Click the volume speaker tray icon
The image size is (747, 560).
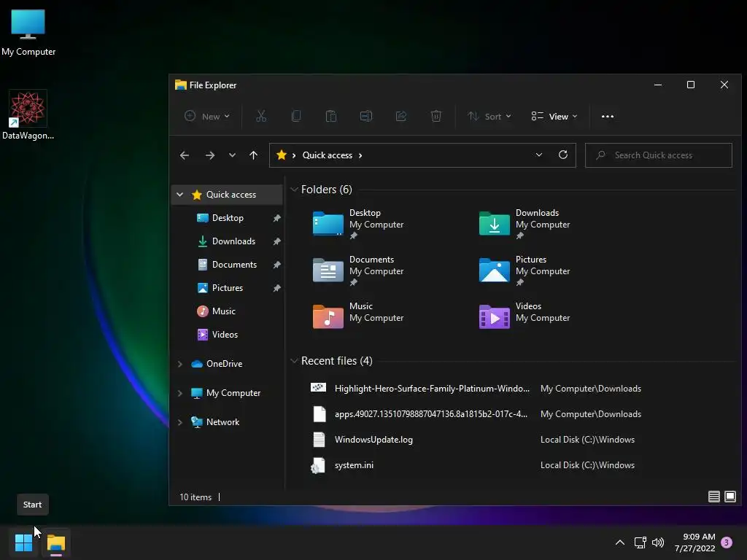[x=658, y=542]
